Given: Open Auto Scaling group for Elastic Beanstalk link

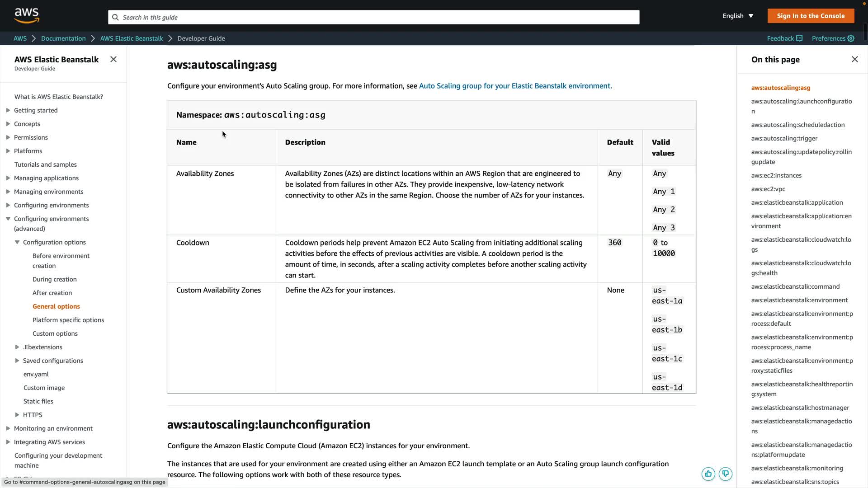Looking at the screenshot, I should click(514, 86).
